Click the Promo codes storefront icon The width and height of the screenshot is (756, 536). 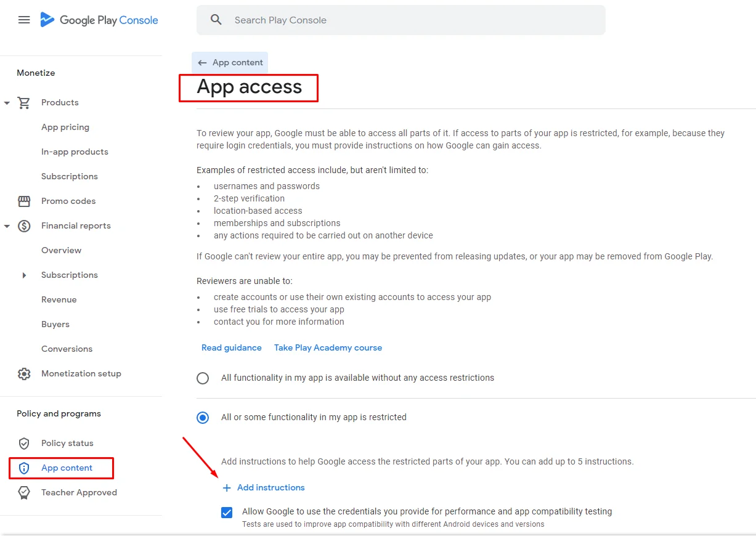[24, 201]
